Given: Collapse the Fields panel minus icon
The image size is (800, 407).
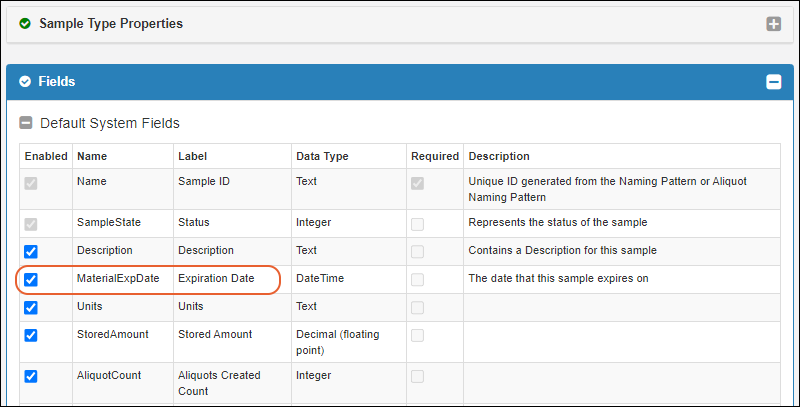Looking at the screenshot, I should pyautogui.click(x=773, y=82).
